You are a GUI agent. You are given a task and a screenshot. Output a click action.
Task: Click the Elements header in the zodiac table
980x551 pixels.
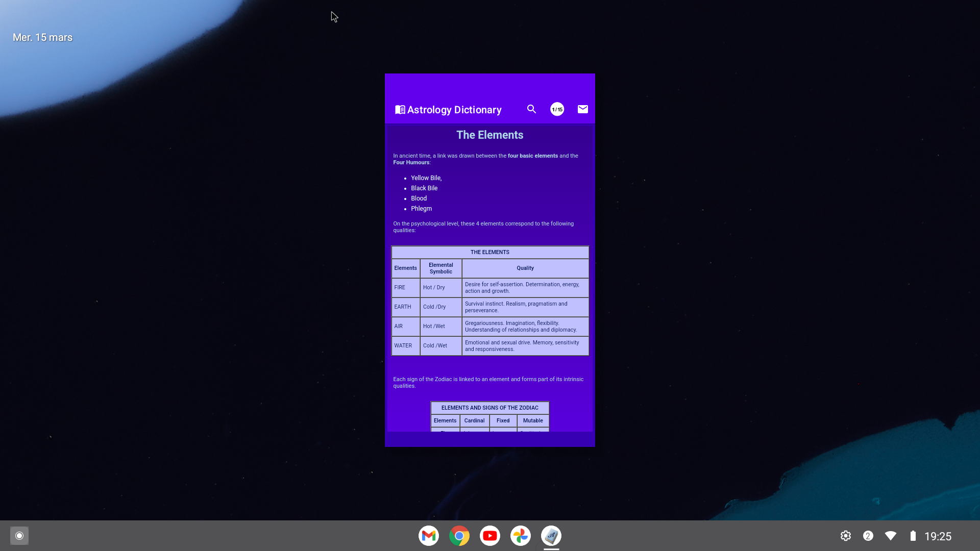[x=445, y=421]
